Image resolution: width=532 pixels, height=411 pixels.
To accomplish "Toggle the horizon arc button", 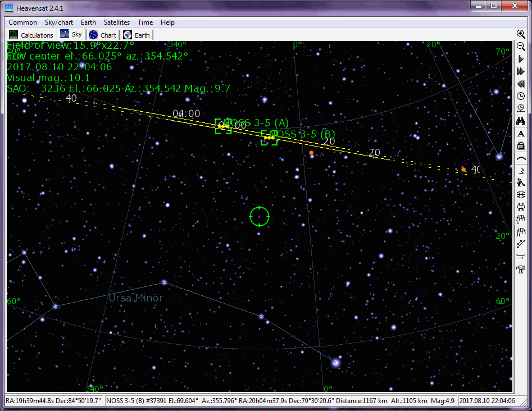I will click(521, 158).
